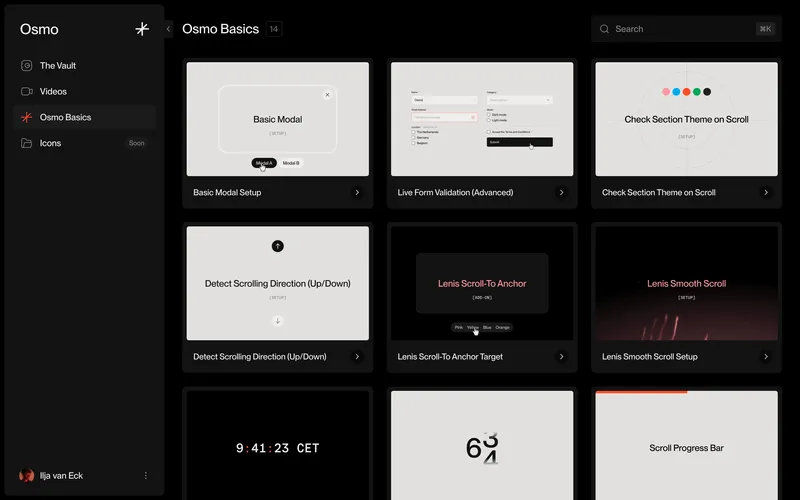This screenshot has width=800, height=500.
Task: Click arrow on Lenis Scroll-To Anchor card
Action: pos(561,357)
